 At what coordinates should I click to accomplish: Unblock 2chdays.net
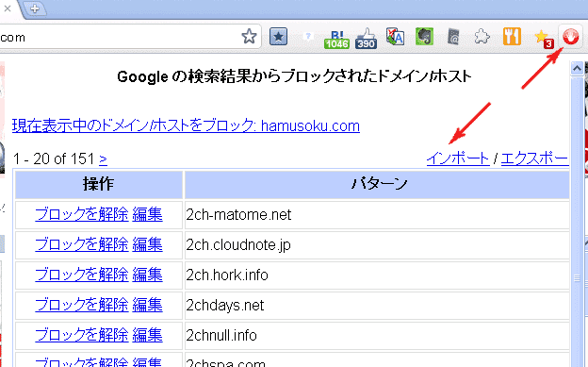[82, 305]
